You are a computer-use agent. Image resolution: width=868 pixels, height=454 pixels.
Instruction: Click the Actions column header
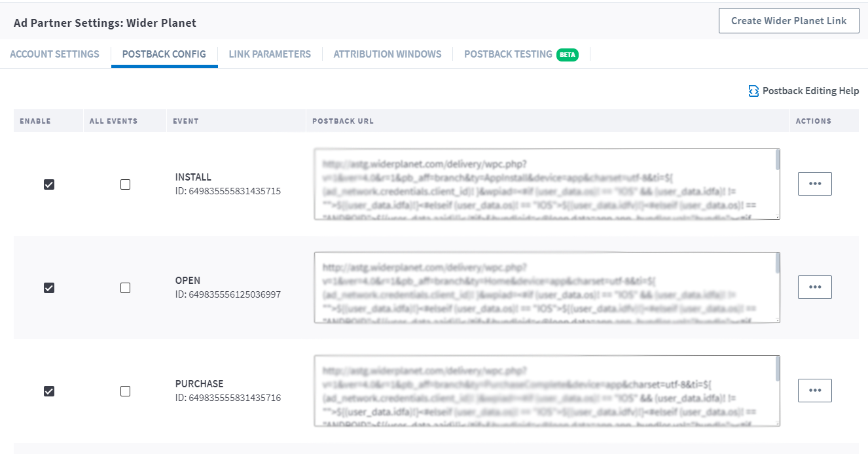(814, 121)
